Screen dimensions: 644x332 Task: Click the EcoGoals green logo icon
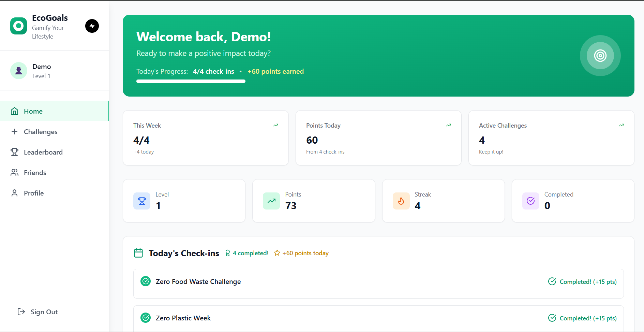click(18, 26)
